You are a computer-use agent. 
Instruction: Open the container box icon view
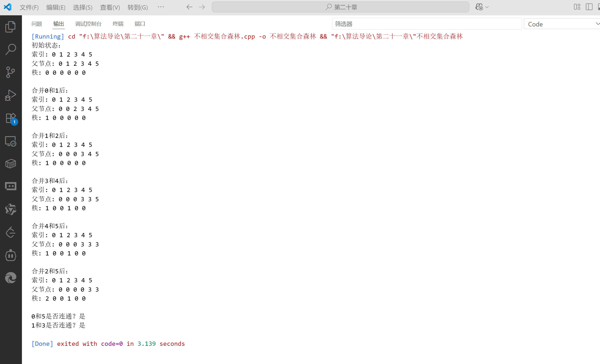11,164
